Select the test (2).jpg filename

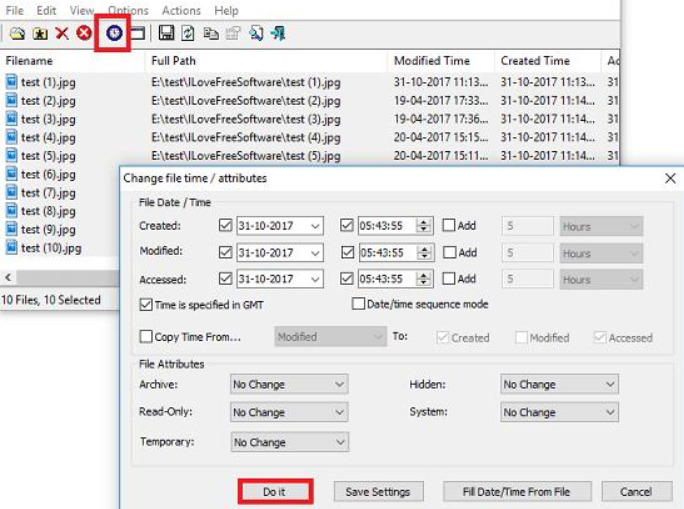[48, 101]
